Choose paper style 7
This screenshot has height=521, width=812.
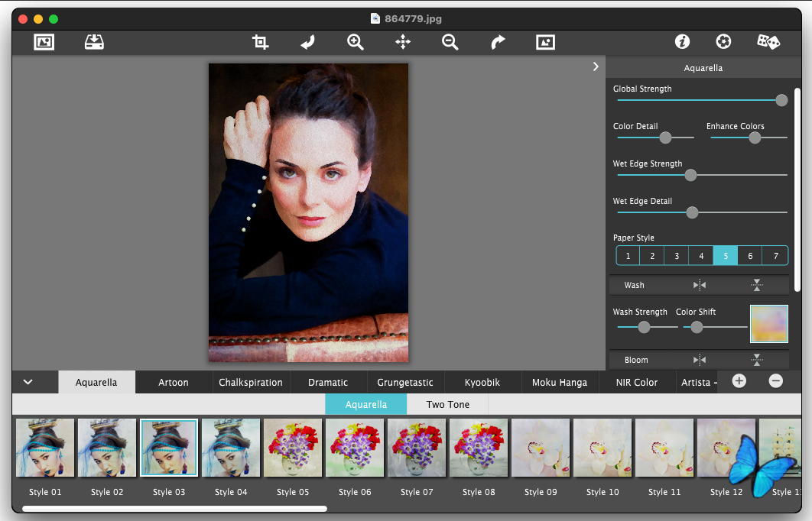tap(775, 256)
